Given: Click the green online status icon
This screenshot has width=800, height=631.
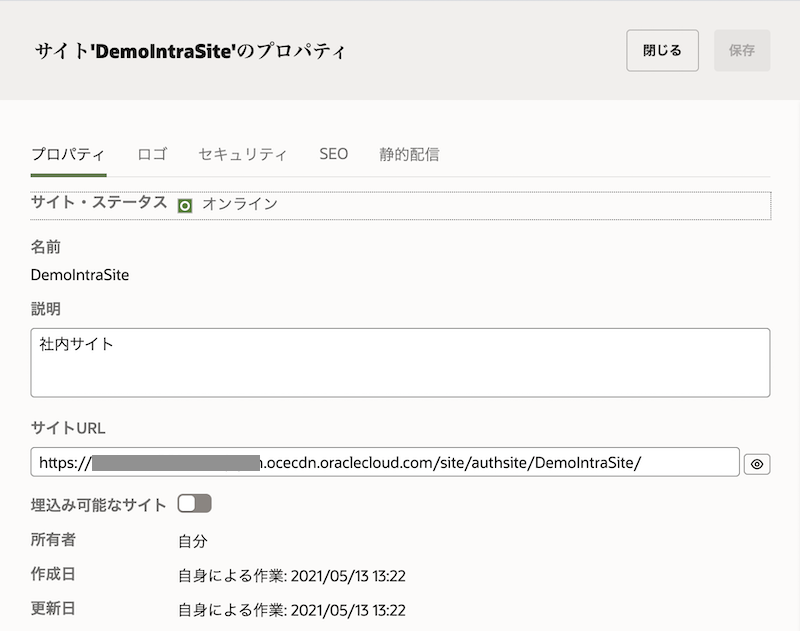Looking at the screenshot, I should click(185, 205).
